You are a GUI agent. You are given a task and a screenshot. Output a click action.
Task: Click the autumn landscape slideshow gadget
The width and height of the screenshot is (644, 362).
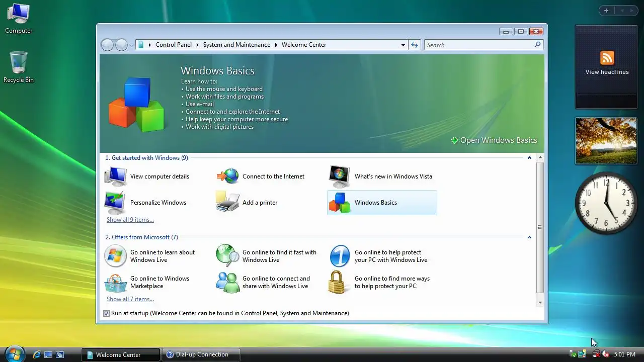[606, 141]
